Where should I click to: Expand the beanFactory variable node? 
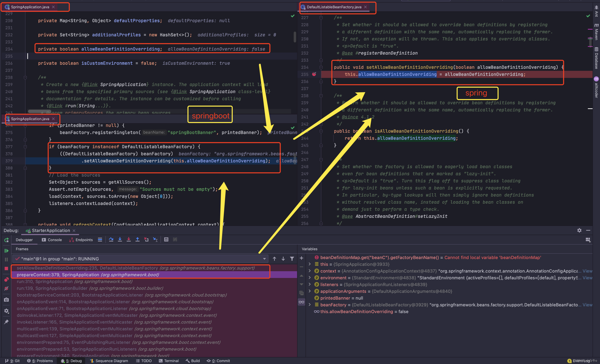pyautogui.click(x=309, y=305)
